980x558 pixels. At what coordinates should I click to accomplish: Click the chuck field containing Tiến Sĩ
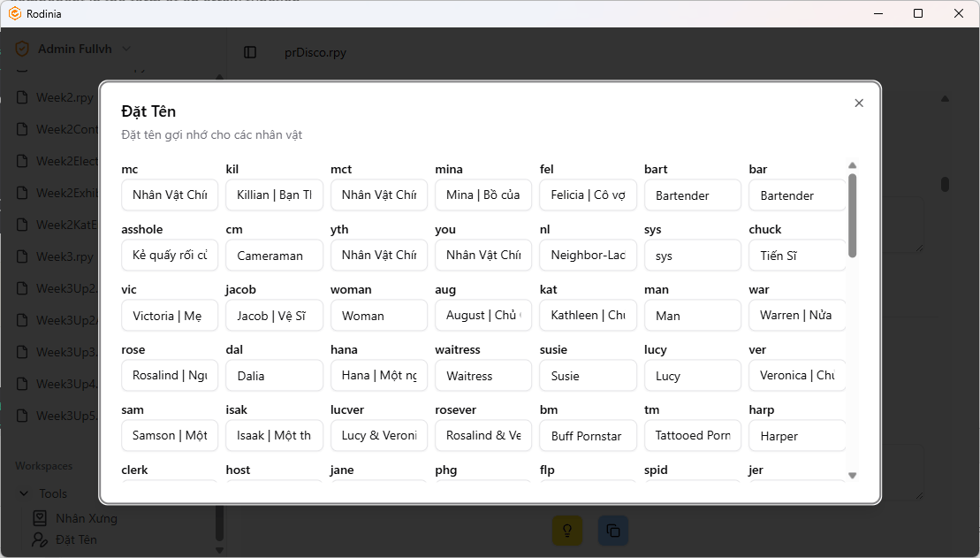coord(797,256)
